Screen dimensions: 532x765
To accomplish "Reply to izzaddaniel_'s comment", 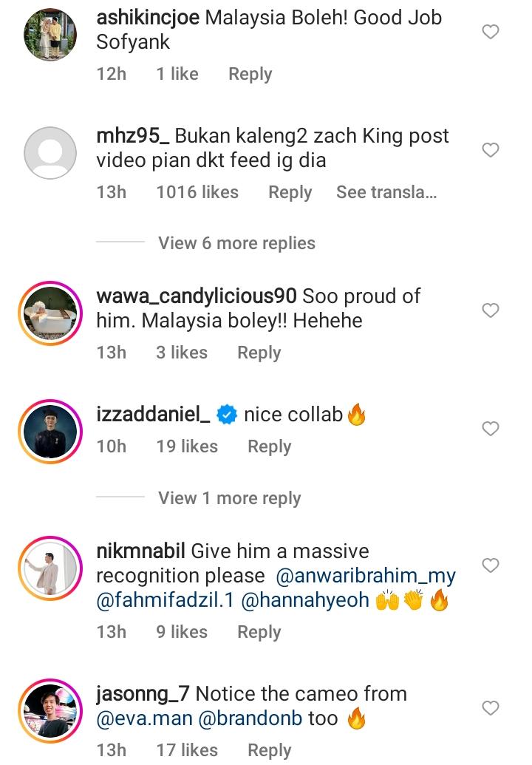I will tap(269, 446).
